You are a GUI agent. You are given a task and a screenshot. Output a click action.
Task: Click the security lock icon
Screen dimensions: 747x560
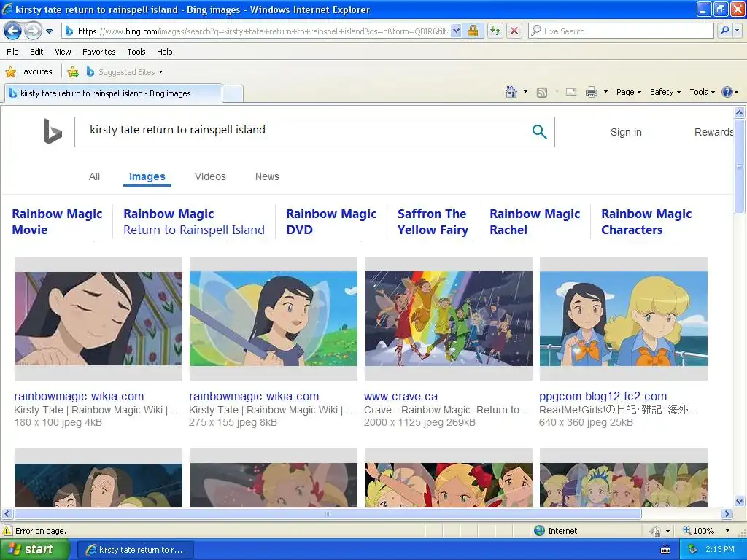pyautogui.click(x=473, y=31)
